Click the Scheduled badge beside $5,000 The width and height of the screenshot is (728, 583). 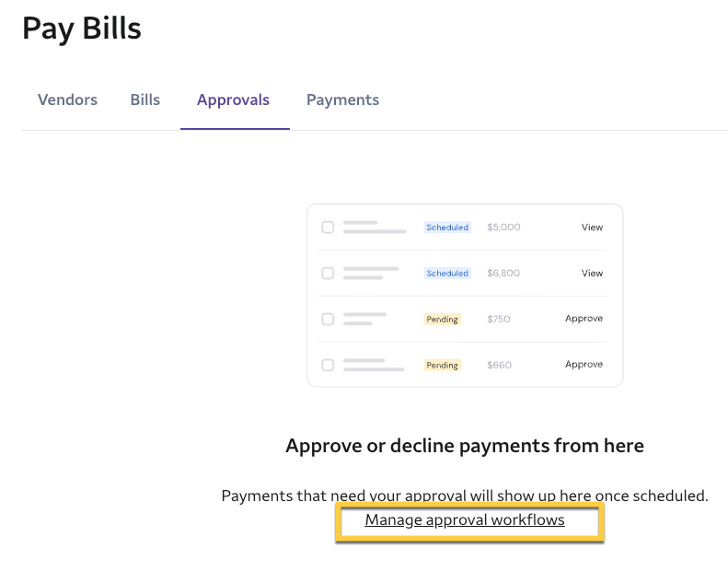point(447,227)
